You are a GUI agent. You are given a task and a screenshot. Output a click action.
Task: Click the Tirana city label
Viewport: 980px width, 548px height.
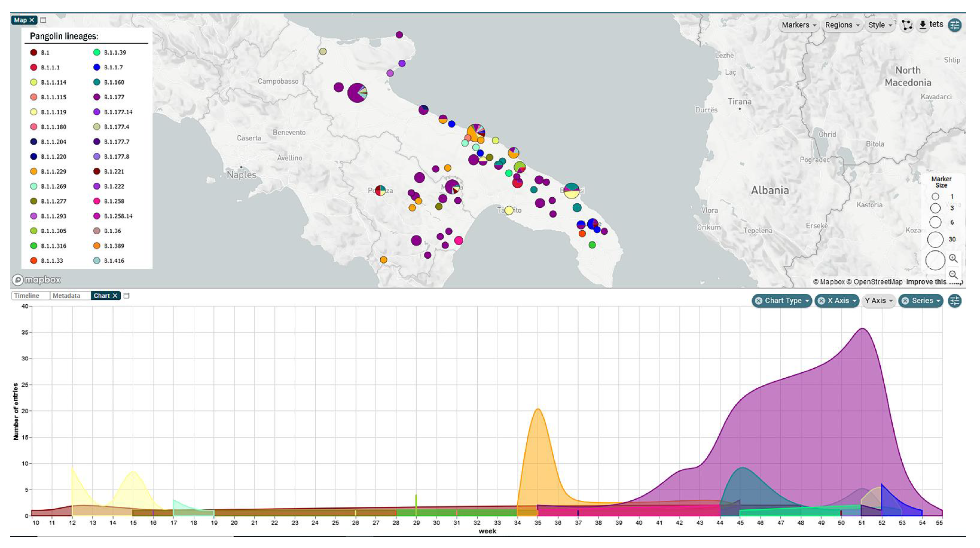tap(739, 101)
